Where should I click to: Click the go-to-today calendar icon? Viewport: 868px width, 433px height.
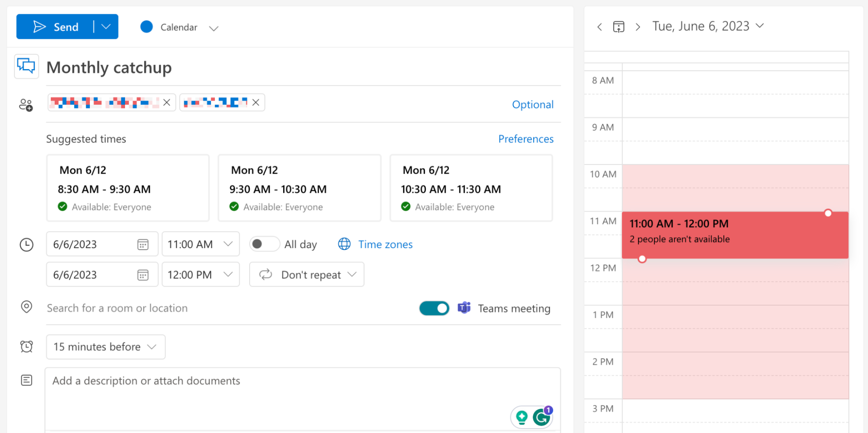[x=619, y=27]
